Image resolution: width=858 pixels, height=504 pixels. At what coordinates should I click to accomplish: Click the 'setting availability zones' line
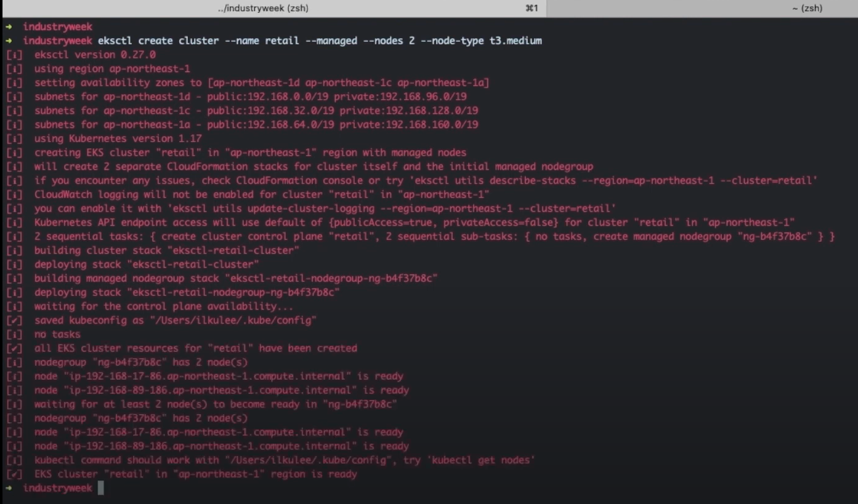247,82
